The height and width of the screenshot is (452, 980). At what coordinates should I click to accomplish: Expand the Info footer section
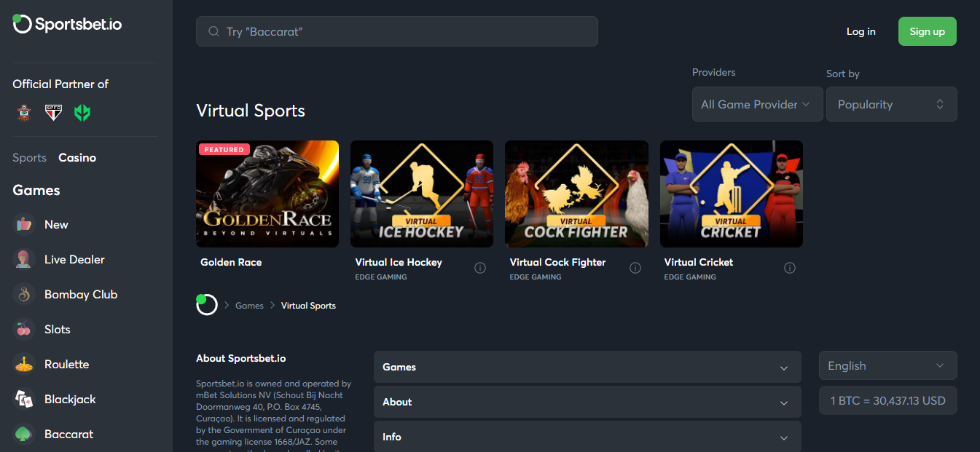click(x=587, y=437)
